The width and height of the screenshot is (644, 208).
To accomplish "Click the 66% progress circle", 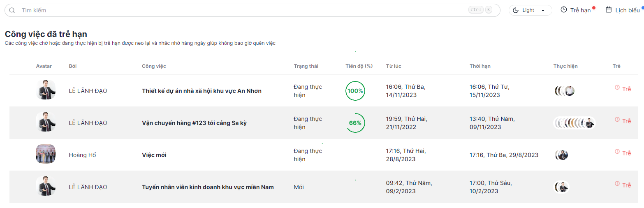I will tap(355, 123).
